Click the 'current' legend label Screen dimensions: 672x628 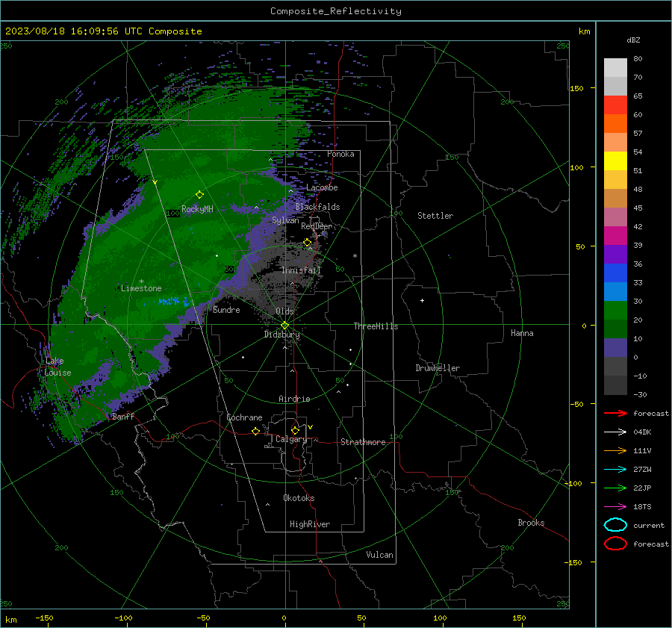click(x=649, y=526)
